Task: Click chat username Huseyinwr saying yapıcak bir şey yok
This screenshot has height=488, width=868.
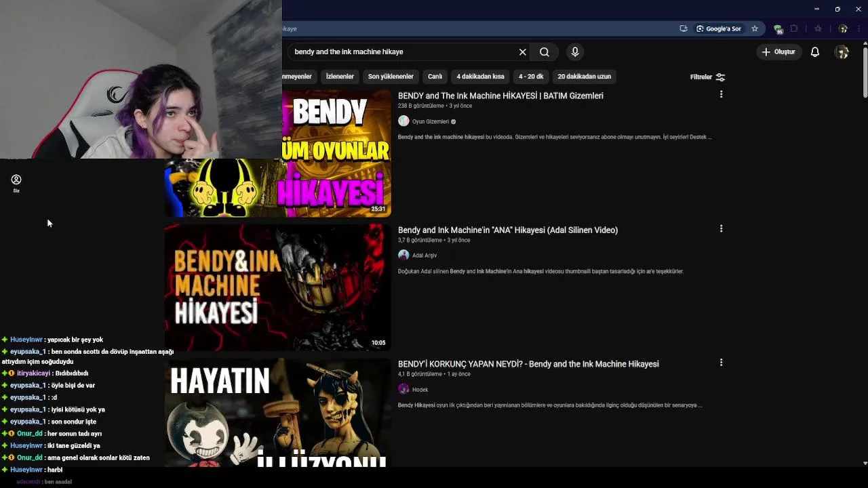Action: pyautogui.click(x=26, y=340)
